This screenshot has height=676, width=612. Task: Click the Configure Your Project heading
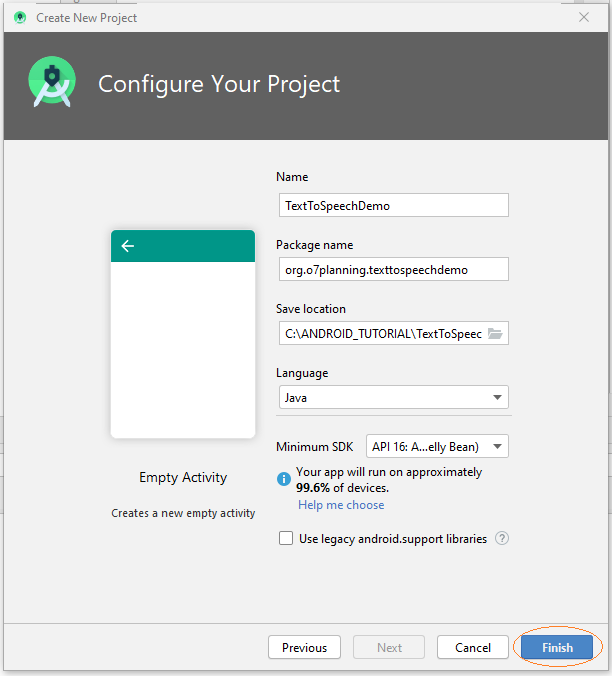click(x=219, y=84)
